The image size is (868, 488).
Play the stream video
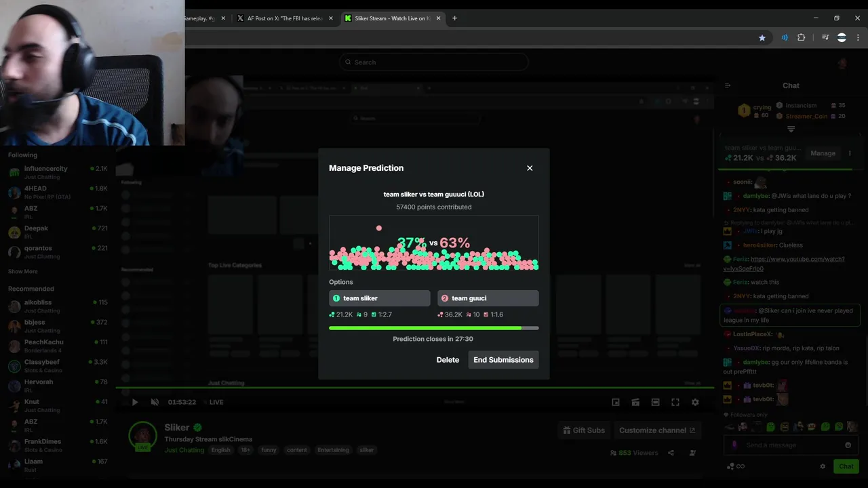(x=134, y=402)
